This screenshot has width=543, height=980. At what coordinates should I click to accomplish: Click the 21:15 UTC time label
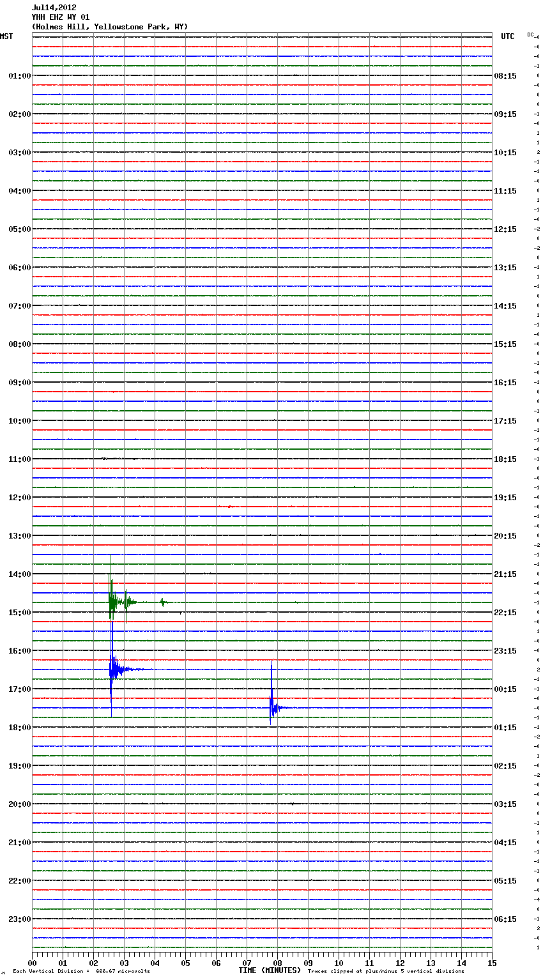(x=505, y=574)
